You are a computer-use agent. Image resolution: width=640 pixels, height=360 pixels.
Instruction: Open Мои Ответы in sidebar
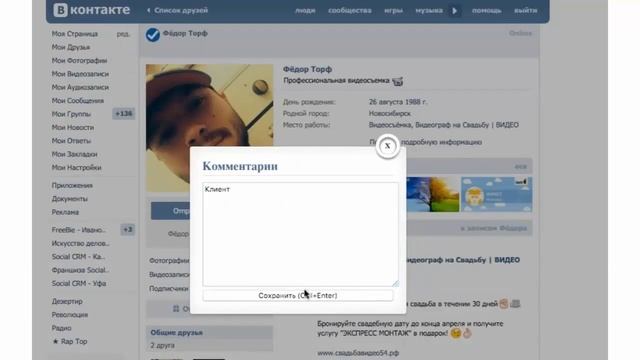71,141
